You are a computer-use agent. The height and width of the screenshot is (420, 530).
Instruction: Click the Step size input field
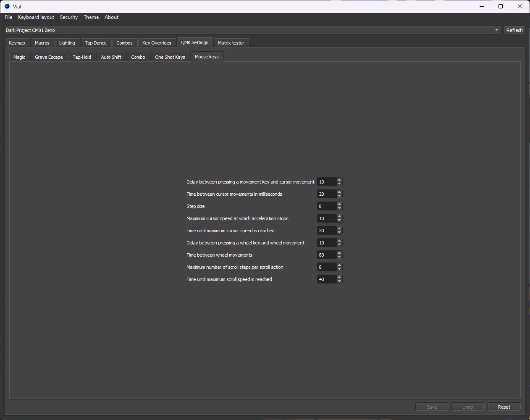327,206
